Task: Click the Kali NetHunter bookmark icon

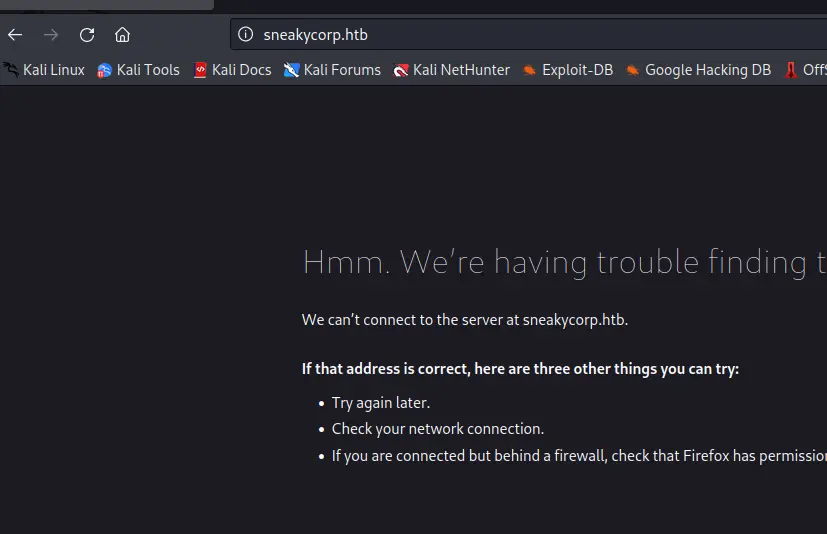Action: (401, 70)
